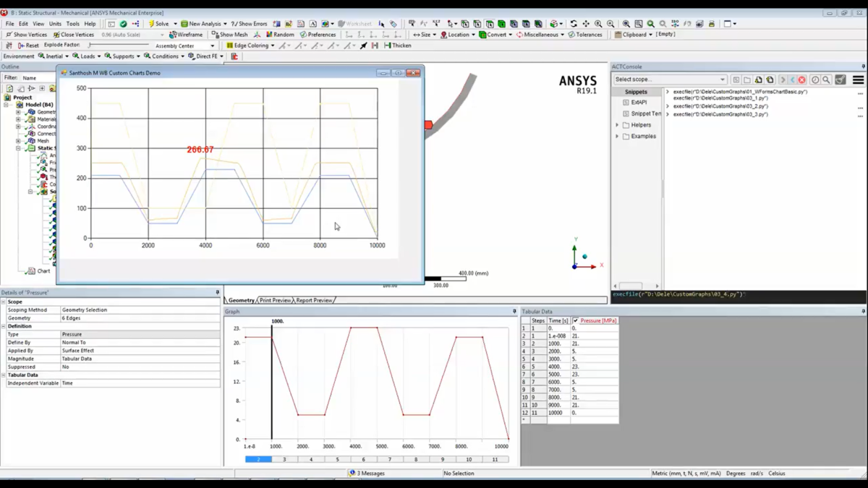Adjust the Explode Factor slider
868x488 pixels.
coord(119,46)
